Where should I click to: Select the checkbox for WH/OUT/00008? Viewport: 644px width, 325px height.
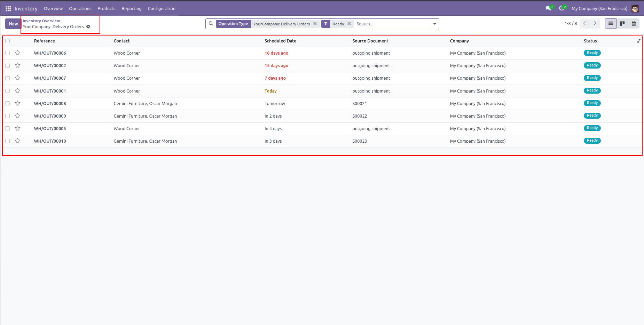pos(8,103)
